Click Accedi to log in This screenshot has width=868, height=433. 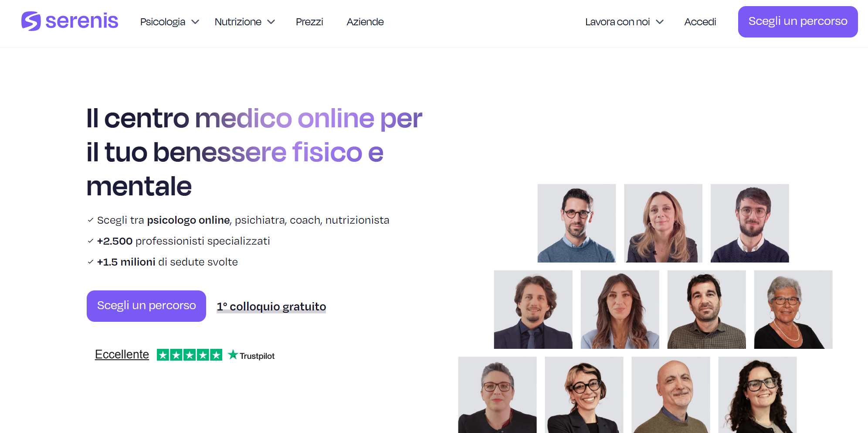(x=700, y=22)
